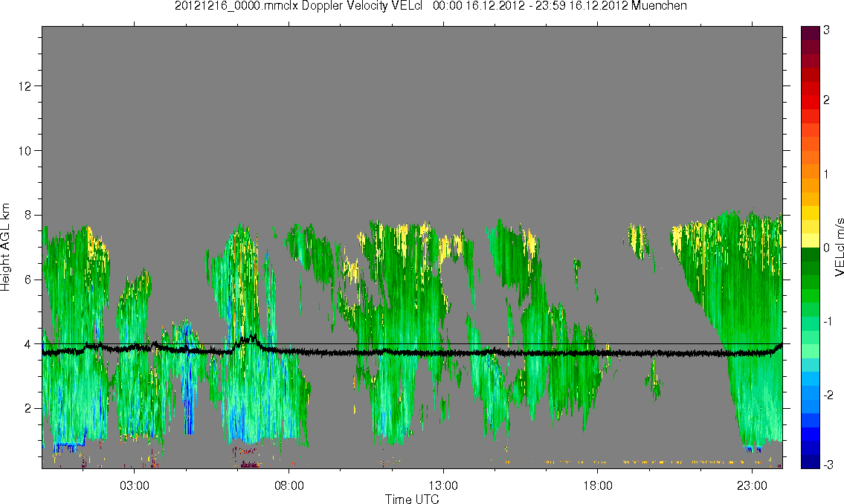Viewport: 844px width, 504px height.
Task: Click the 'Height AGL km' axis title
Action: pos(5,248)
